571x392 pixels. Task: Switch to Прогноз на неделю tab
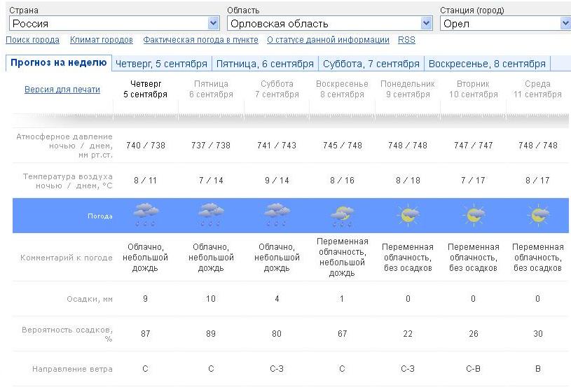point(59,62)
